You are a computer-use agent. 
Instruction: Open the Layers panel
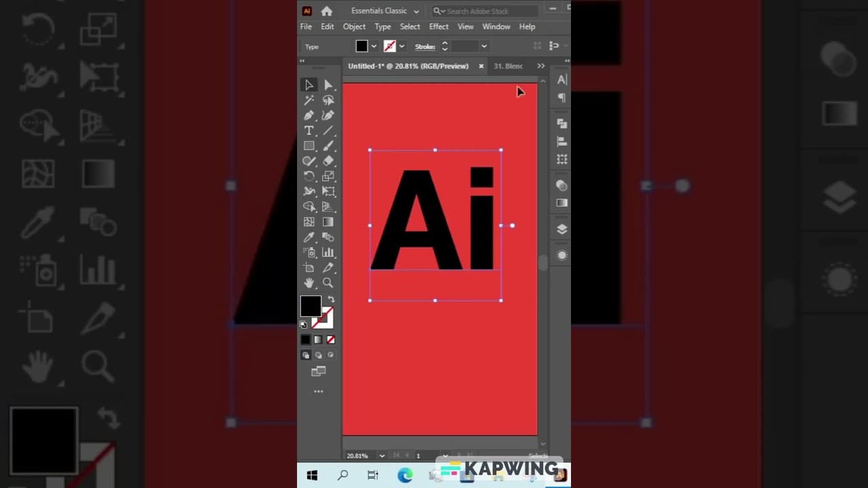[x=561, y=229]
